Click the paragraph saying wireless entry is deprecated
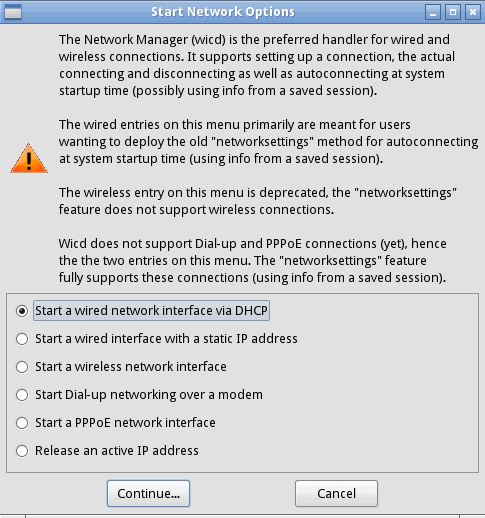The width and height of the screenshot is (485, 518). click(258, 201)
